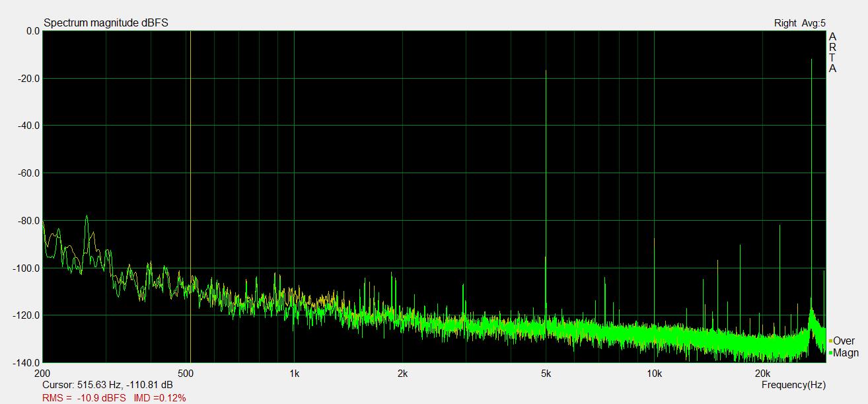Screen dimensions: 868x404
Task: Click the '0.0' level axis label
Action: pos(32,31)
